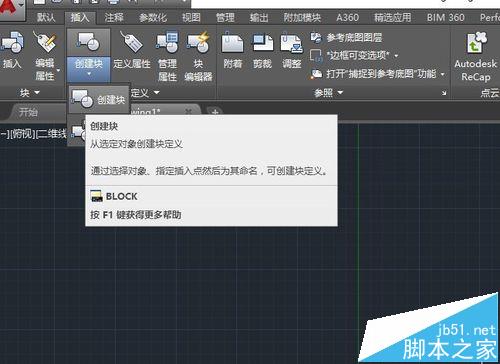Expand the Edit Attribute dropdown arrow
Viewport: 500px width, 364px height.
click(x=59, y=70)
